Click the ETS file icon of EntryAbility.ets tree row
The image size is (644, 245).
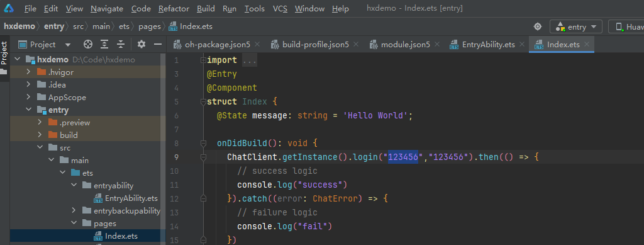pyautogui.click(x=98, y=198)
